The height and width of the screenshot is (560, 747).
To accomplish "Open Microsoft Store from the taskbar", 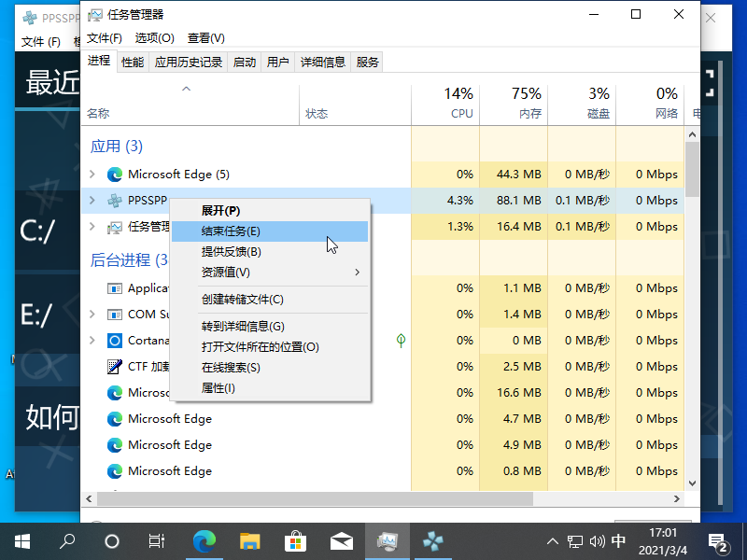I will coord(295,540).
